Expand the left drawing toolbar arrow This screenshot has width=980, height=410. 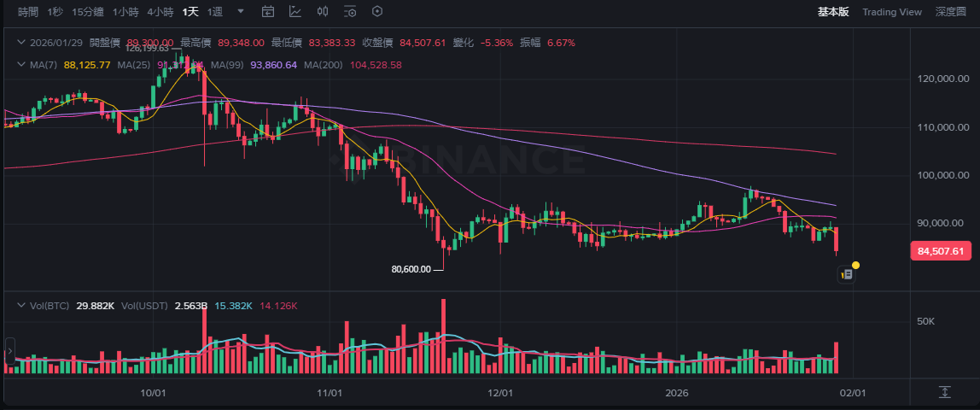point(10,351)
